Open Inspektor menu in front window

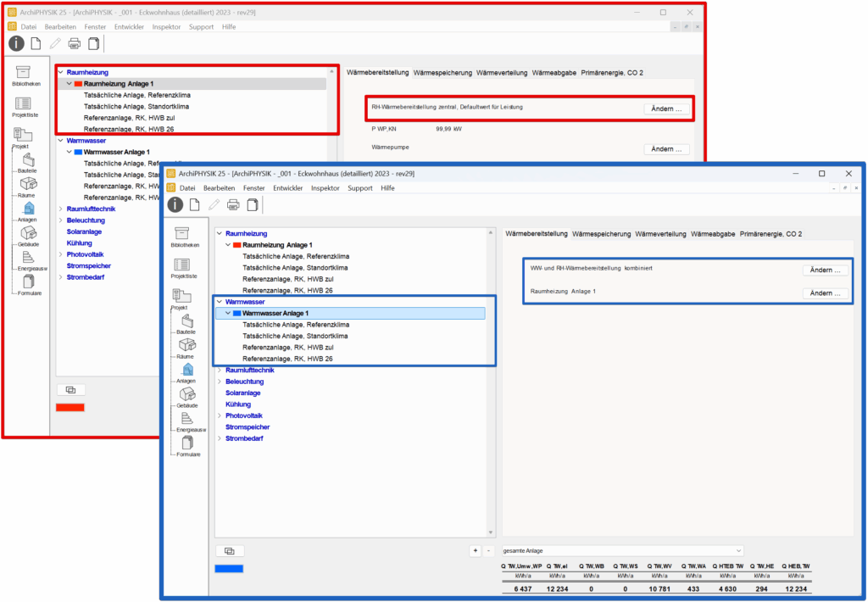pyautogui.click(x=325, y=188)
